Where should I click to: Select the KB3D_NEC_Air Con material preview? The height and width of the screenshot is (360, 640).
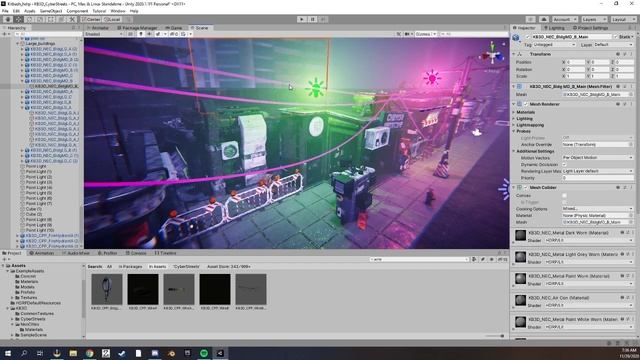(520, 300)
